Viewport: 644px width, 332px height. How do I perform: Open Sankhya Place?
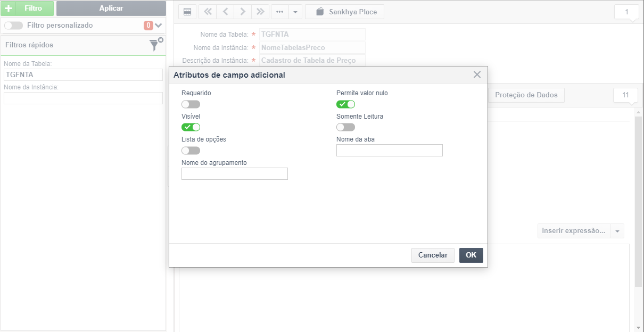[x=344, y=12]
